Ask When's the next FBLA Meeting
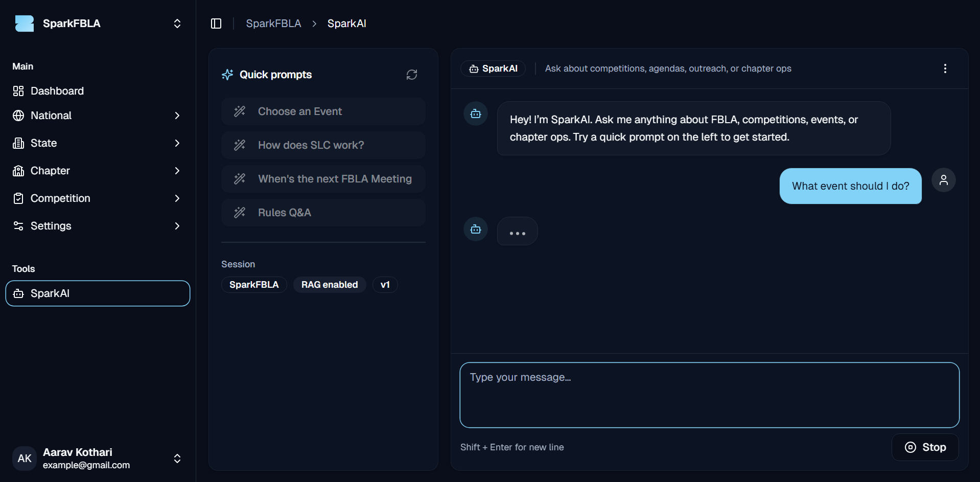The height and width of the screenshot is (482, 980). click(323, 179)
